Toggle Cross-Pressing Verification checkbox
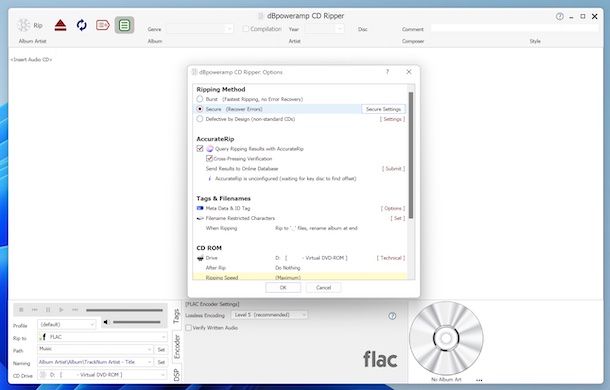Screen dimensions: 610x390 (x=209, y=158)
